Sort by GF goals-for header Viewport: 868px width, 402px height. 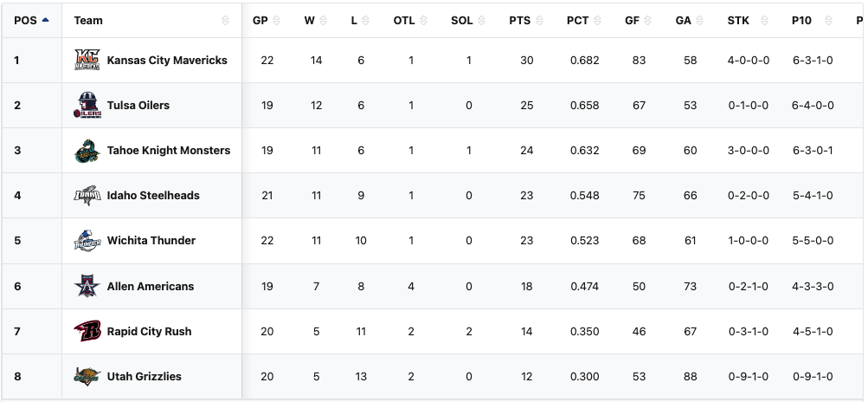pyautogui.click(x=632, y=20)
